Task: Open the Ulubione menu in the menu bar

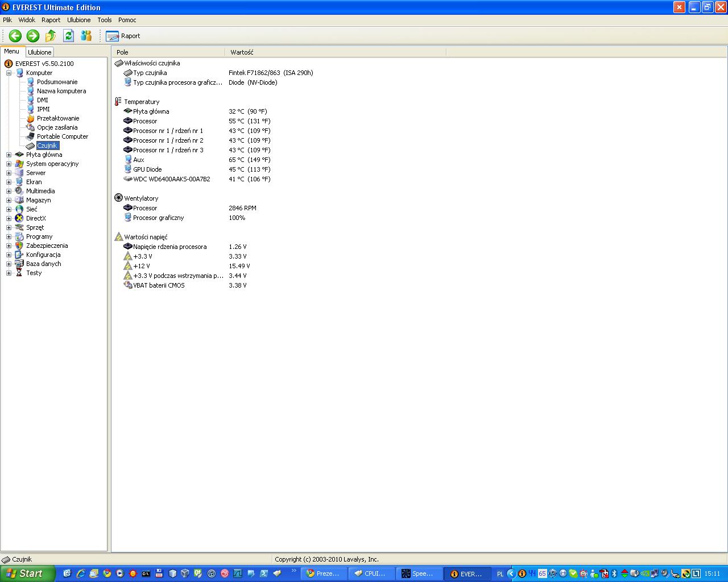Action: tap(78, 20)
